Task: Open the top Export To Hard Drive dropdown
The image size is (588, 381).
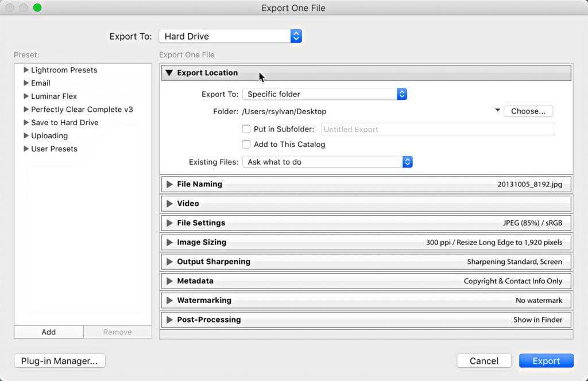Action: [230, 36]
